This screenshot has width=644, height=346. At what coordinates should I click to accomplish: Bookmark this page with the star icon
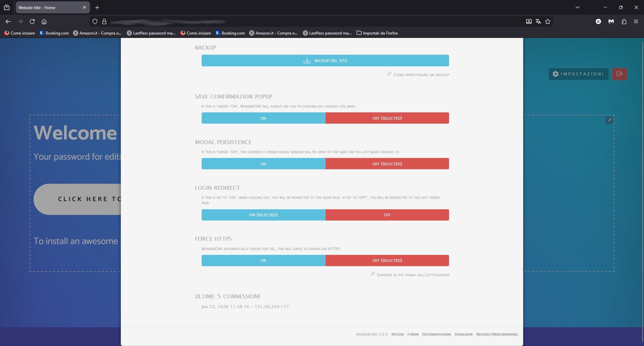pos(548,21)
